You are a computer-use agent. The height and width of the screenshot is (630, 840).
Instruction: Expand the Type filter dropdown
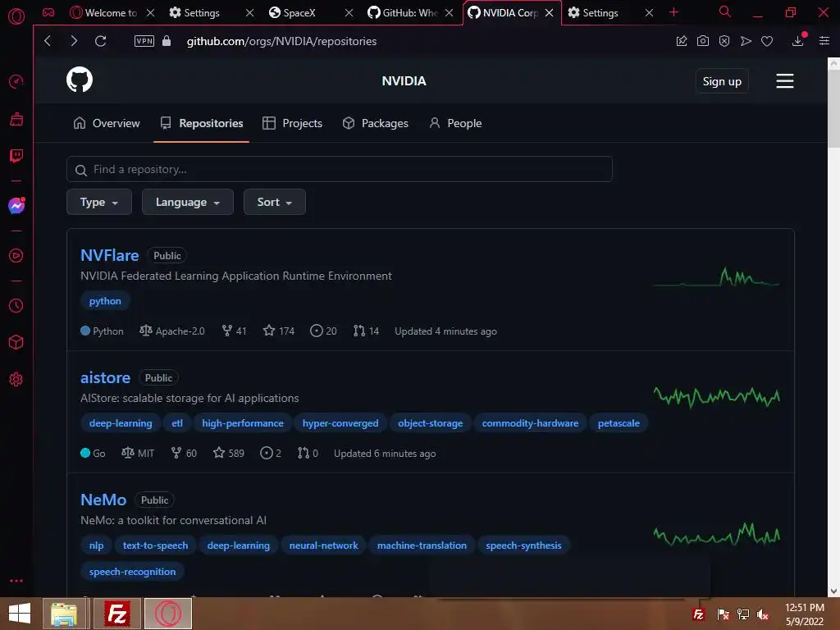[x=99, y=202]
